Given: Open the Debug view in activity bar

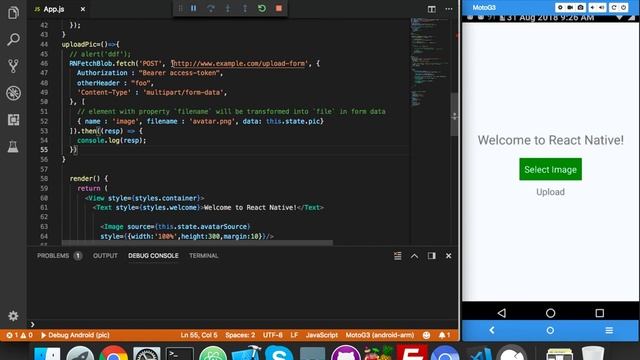Looking at the screenshot, I should (13, 93).
